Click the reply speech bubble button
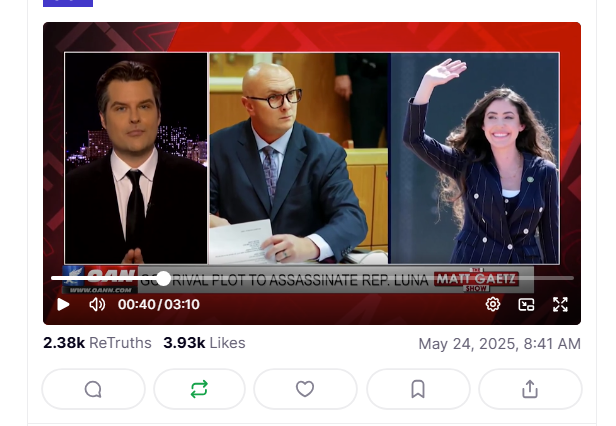The width and height of the screenshot is (616, 426). coord(94,389)
